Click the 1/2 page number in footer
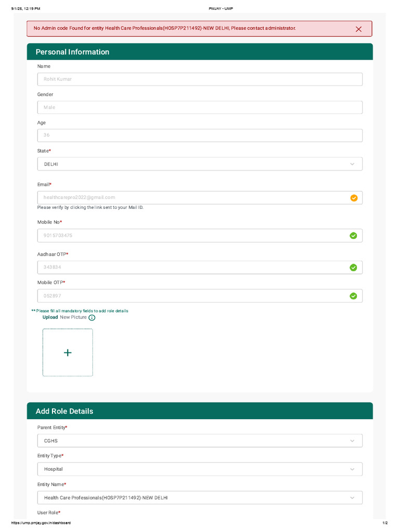The width and height of the screenshot is (399, 532). [x=385, y=523]
